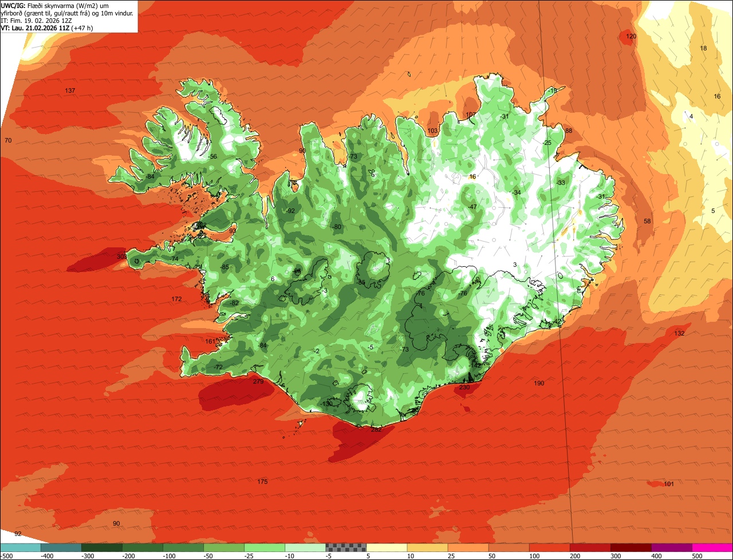Click the '70' value at the left edge

[8, 140]
